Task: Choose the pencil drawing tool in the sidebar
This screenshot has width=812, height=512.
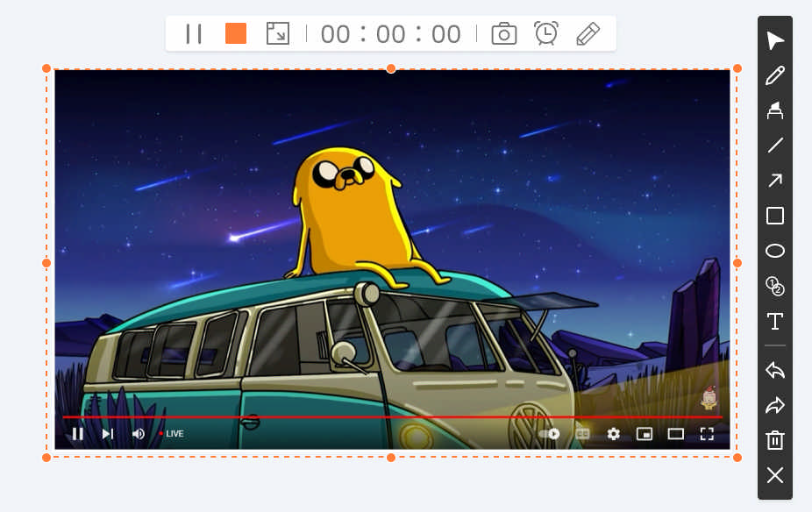Action: [x=775, y=75]
